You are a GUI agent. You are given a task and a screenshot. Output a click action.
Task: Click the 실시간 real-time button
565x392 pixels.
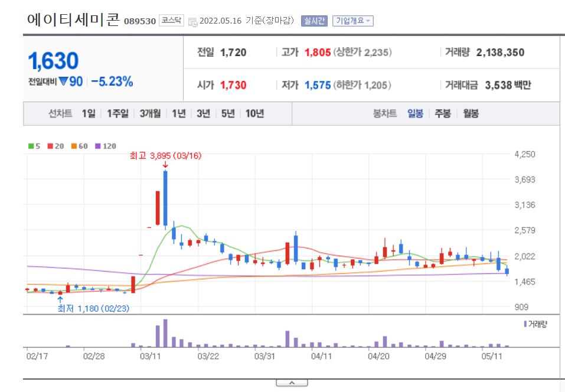point(314,21)
